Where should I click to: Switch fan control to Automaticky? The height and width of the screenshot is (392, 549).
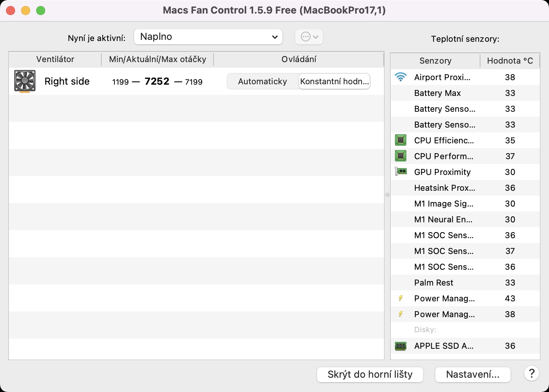pyautogui.click(x=262, y=81)
